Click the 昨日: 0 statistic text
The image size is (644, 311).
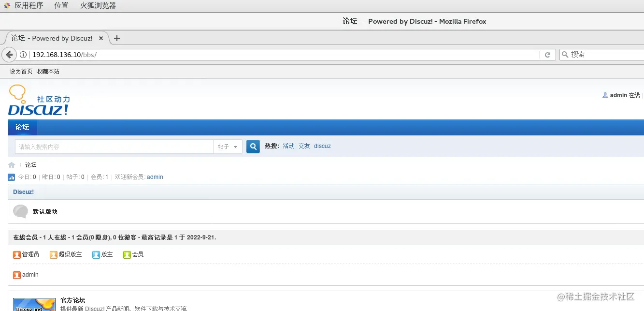coord(51,177)
